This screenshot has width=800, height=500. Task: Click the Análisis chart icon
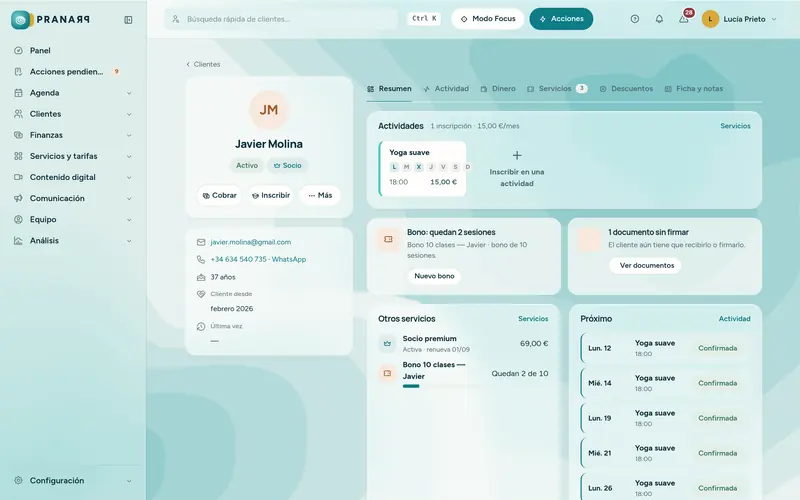tap(18, 240)
